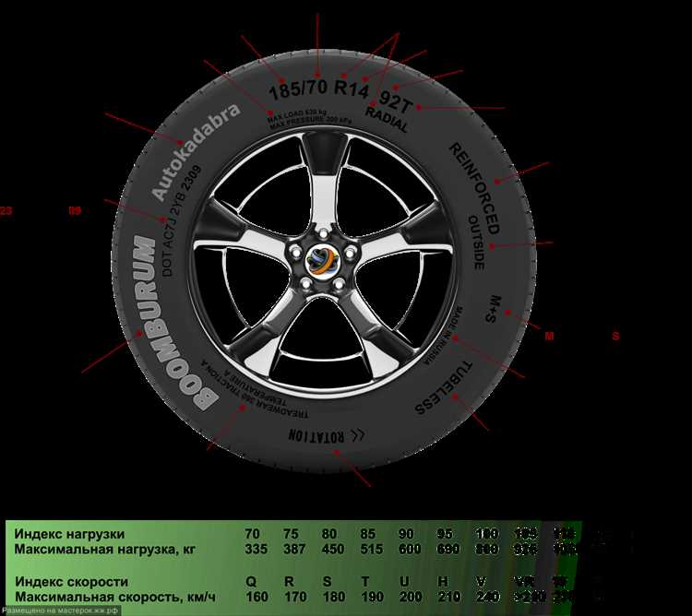Click speed index letter U
This screenshot has height=616, width=692.
click(x=404, y=582)
